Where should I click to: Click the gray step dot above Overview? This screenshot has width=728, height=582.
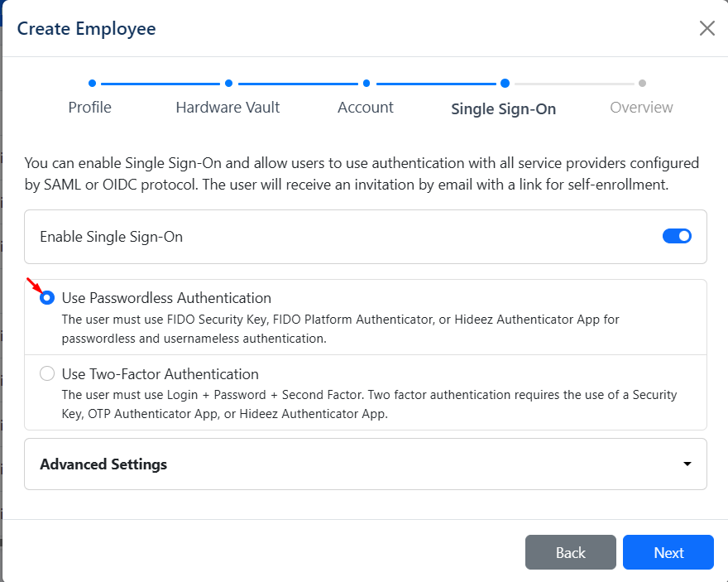click(642, 83)
